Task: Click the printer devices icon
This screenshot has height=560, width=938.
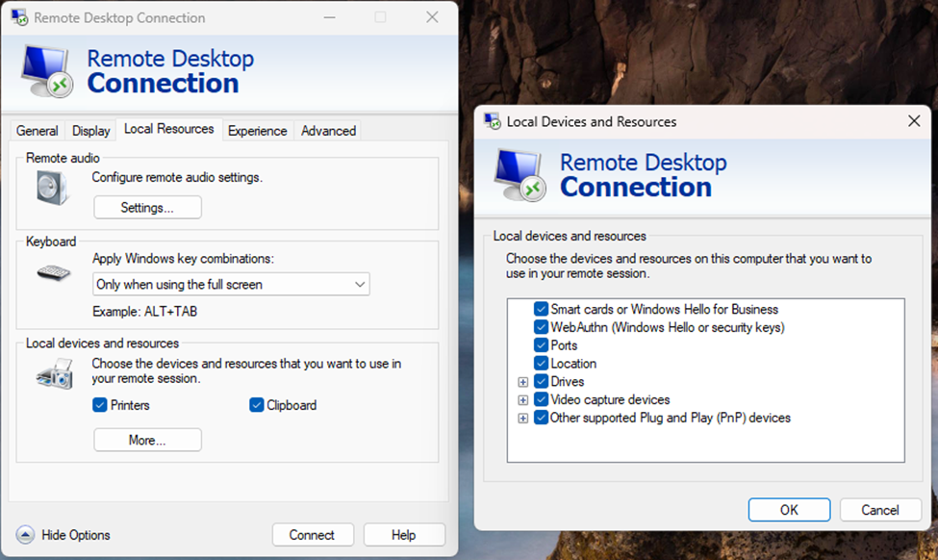Action: coord(54,373)
